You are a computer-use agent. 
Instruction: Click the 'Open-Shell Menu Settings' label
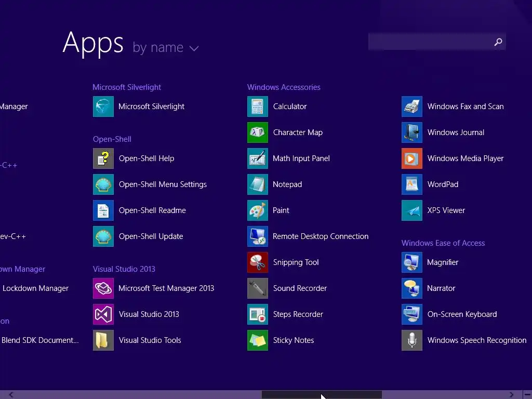click(163, 184)
